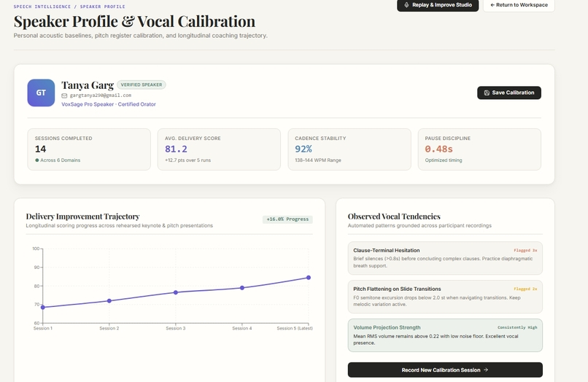The height and width of the screenshot is (382, 588).
Task: Click Session 5 (Latest) axis label
Action: click(295, 328)
